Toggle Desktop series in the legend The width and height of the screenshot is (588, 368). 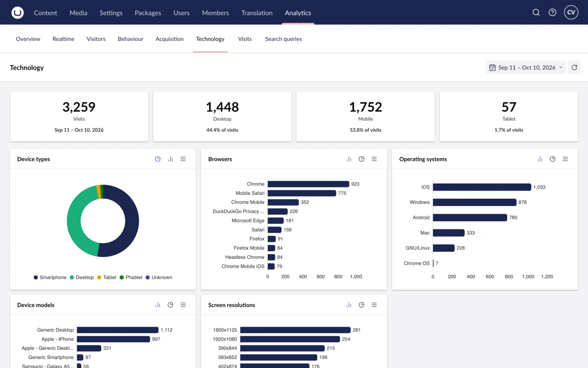coord(82,277)
